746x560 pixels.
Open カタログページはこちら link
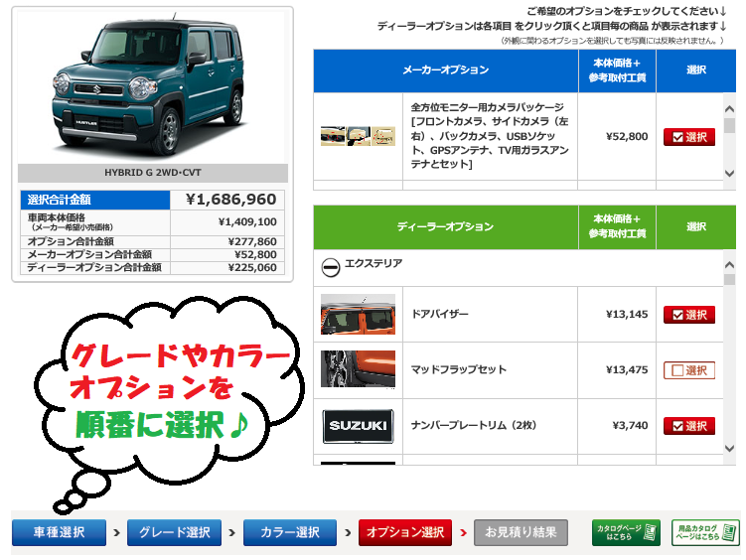(626, 532)
